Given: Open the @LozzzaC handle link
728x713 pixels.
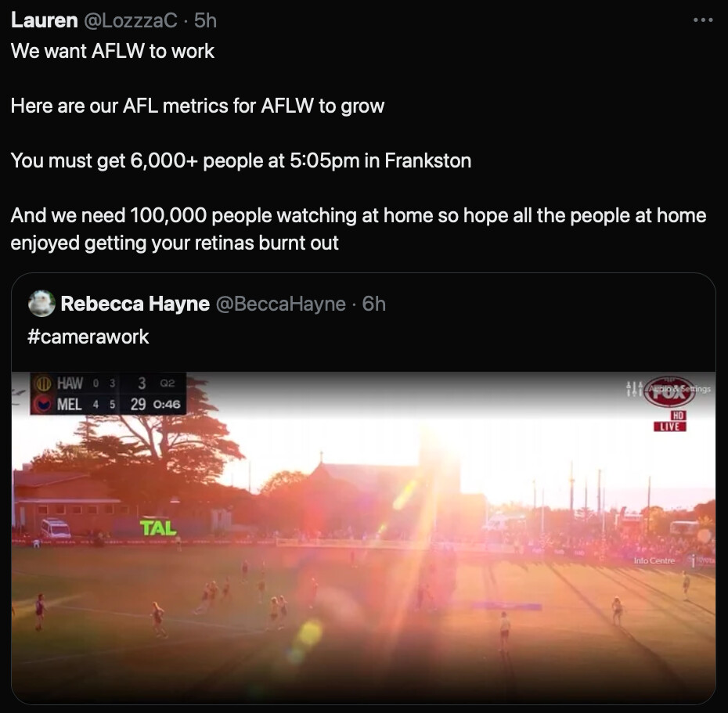Looking at the screenshot, I should pyautogui.click(x=130, y=20).
